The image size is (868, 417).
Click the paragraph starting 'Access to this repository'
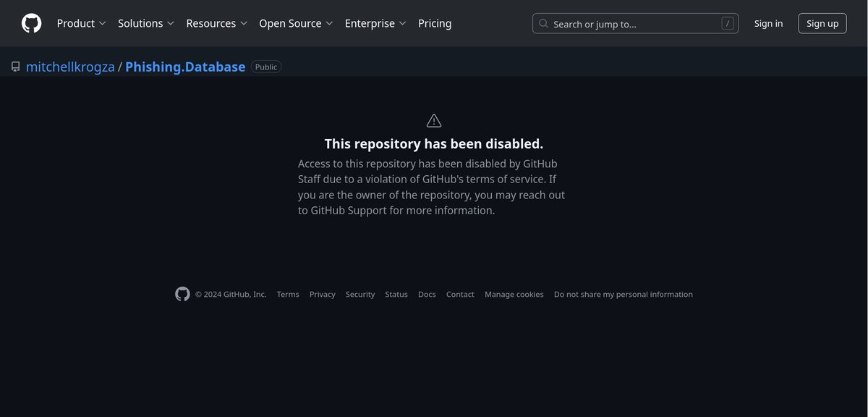pyautogui.click(x=432, y=187)
